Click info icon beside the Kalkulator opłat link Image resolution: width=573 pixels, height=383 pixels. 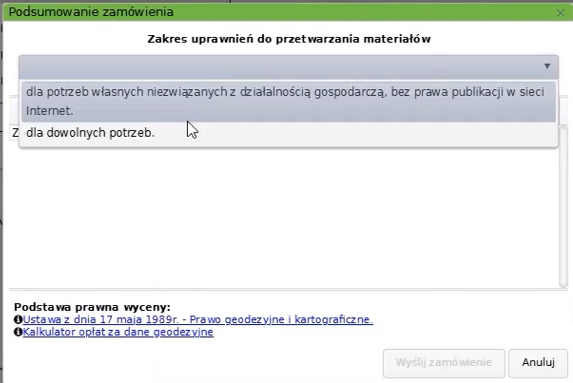click(18, 332)
